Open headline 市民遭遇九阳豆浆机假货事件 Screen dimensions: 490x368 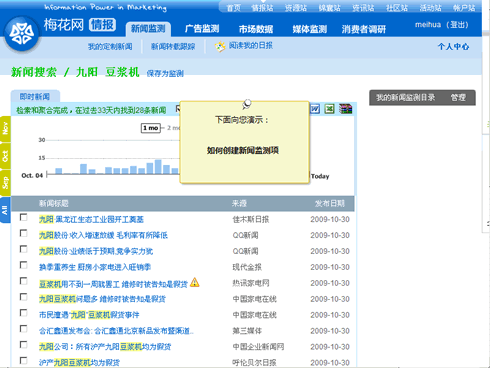coord(89,315)
